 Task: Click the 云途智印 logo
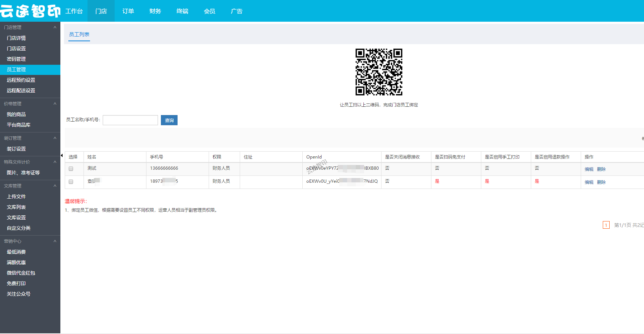coord(30,11)
